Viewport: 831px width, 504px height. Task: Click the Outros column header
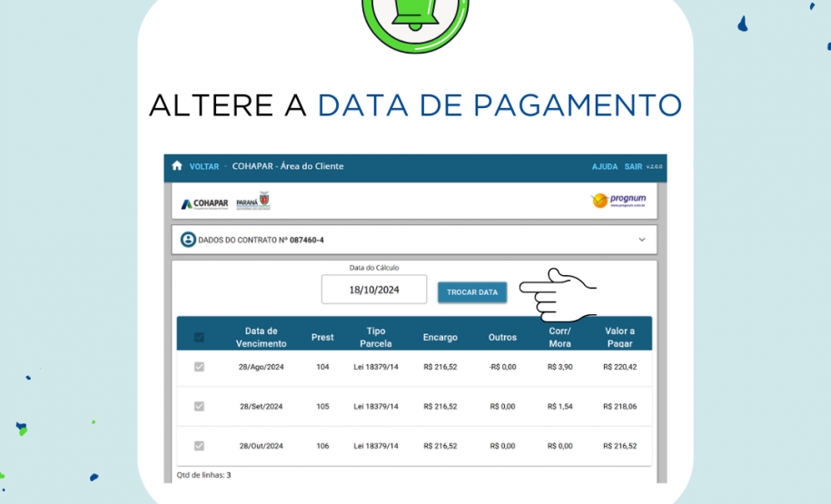click(502, 337)
